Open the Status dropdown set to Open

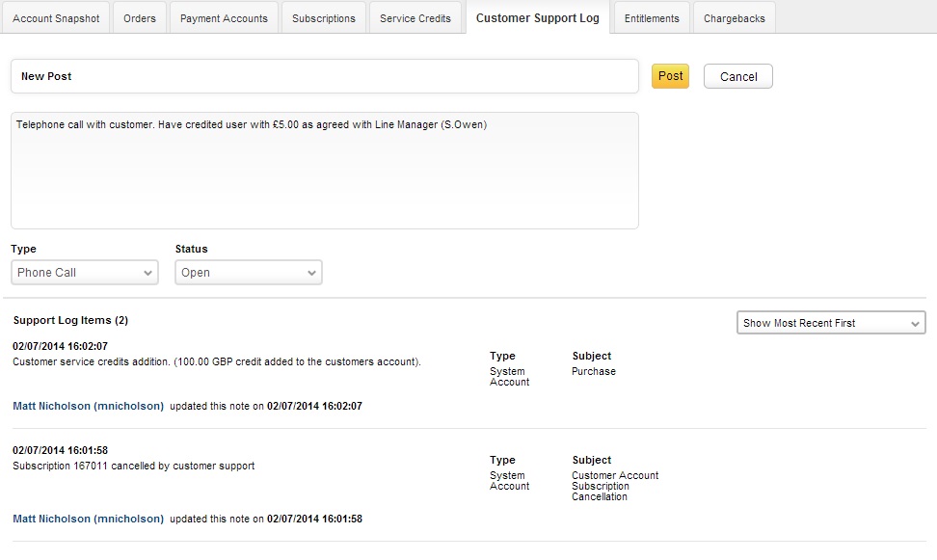click(x=249, y=273)
